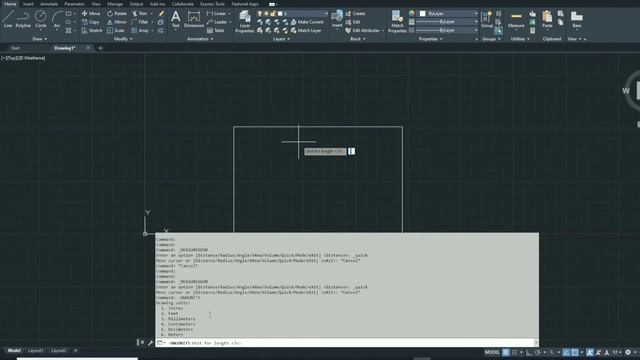Screen dimensions: 640x360
Task: Switch to the Home ribbon tab
Action: tap(10, 4)
